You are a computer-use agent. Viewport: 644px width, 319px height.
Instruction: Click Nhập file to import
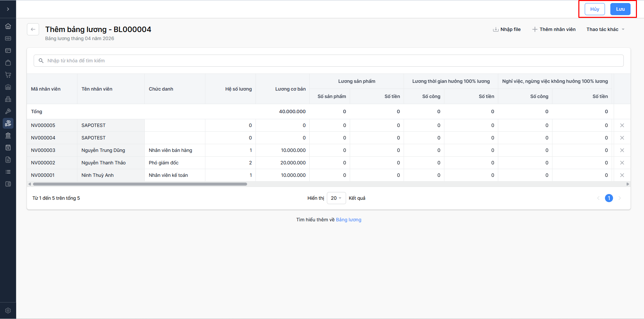click(507, 29)
